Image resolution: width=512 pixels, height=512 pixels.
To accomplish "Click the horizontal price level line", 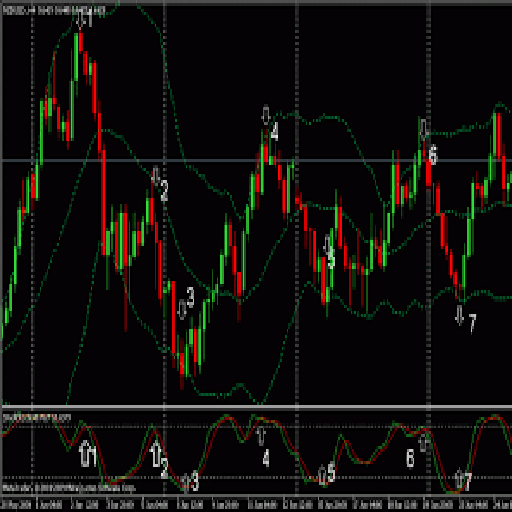I will pyautogui.click(x=257, y=161).
